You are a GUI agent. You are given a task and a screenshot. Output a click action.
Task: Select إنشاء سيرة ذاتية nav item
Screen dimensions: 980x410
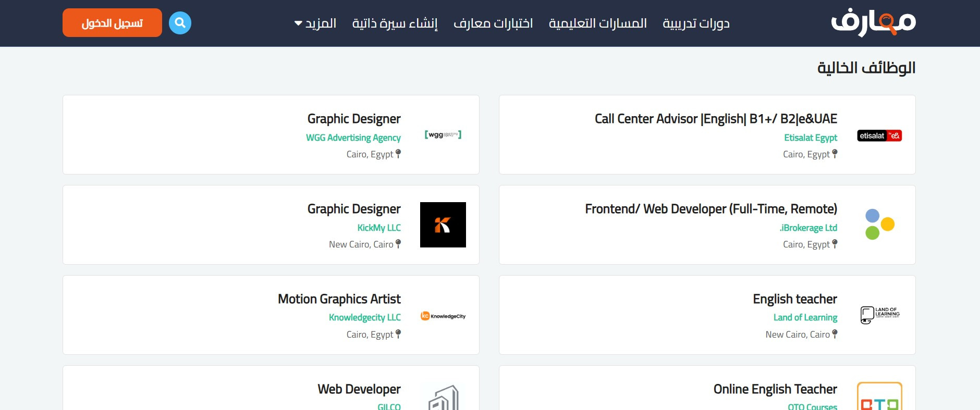pos(395,23)
